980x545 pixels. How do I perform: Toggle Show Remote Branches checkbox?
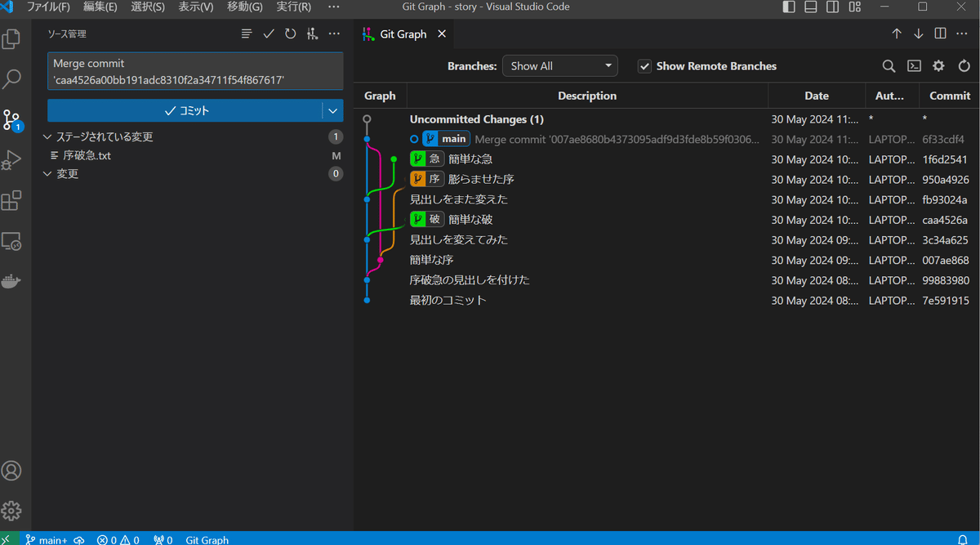point(644,66)
